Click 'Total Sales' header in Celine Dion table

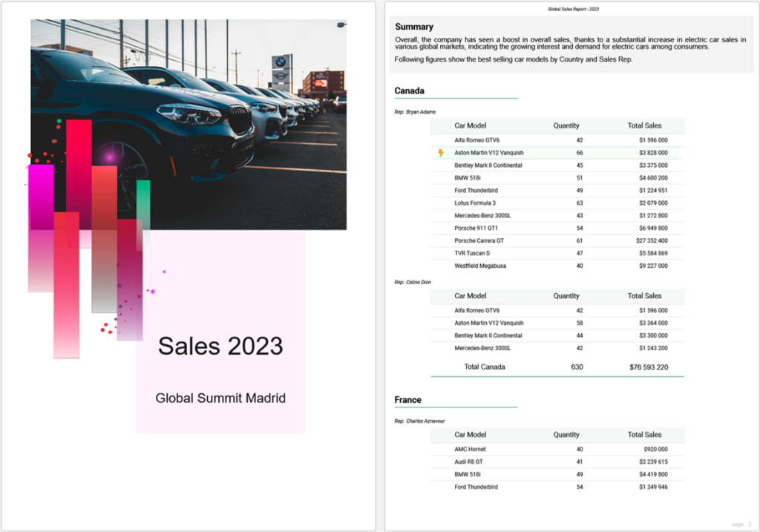coord(644,295)
